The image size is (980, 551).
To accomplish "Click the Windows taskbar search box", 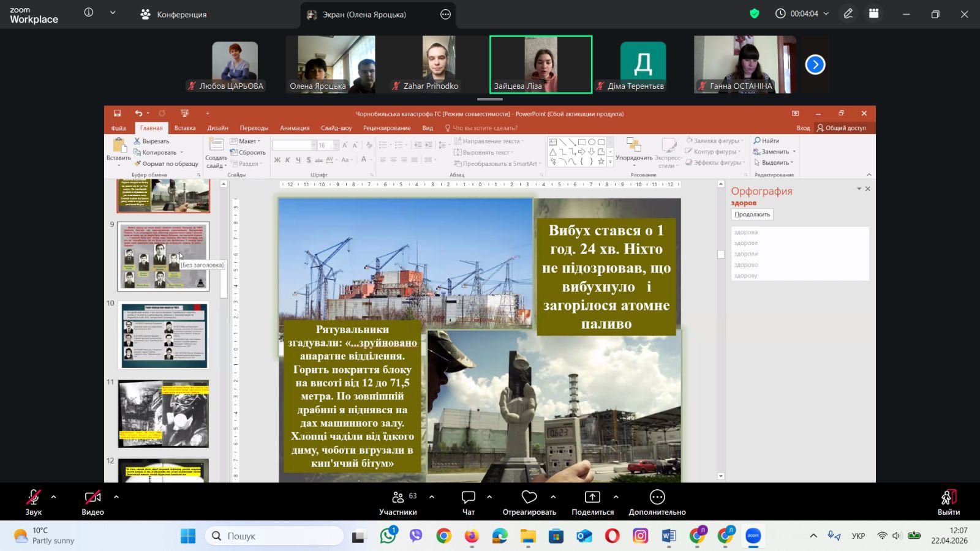I will tap(274, 536).
